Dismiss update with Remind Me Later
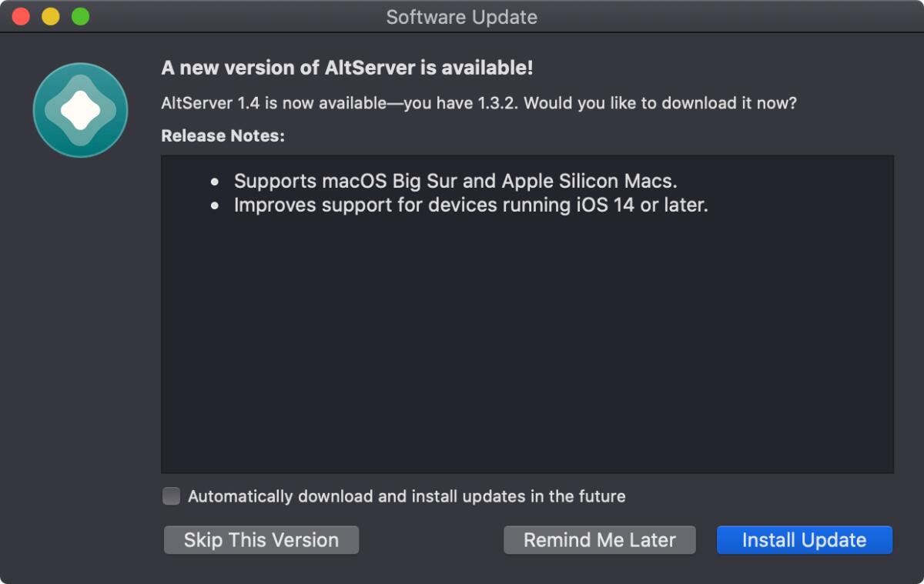 [x=599, y=539]
